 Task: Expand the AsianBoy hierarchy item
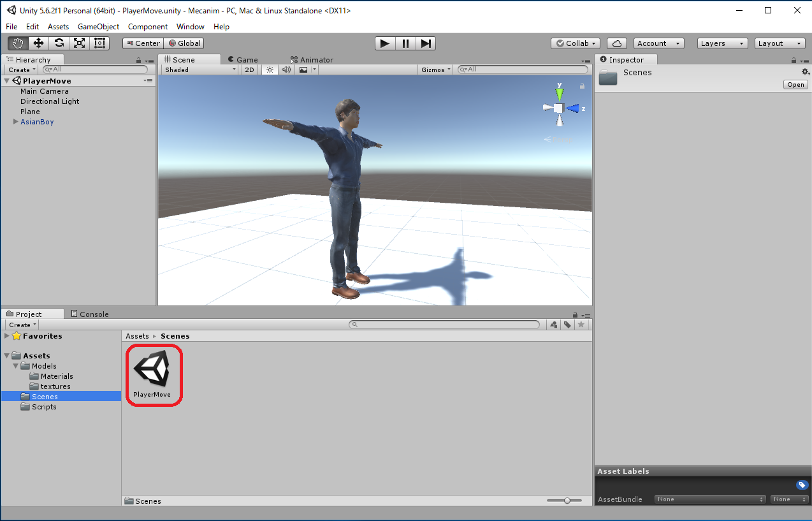(x=16, y=122)
